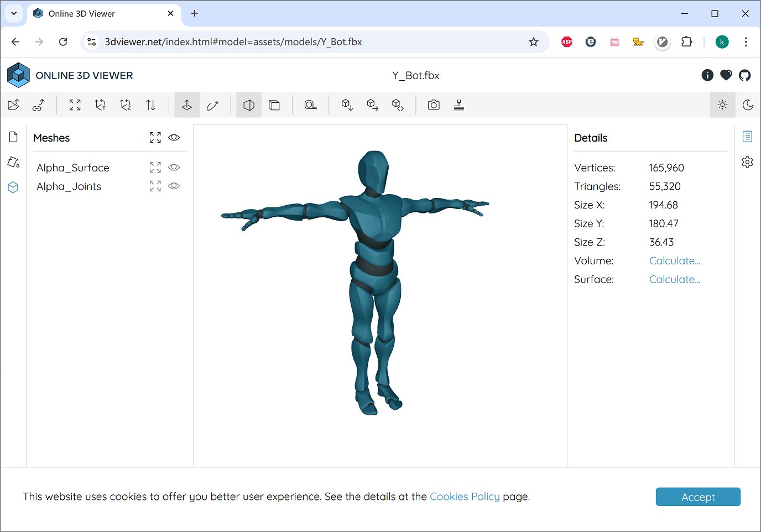Open model from your device icon
This screenshot has height=532, width=761.
click(14, 105)
